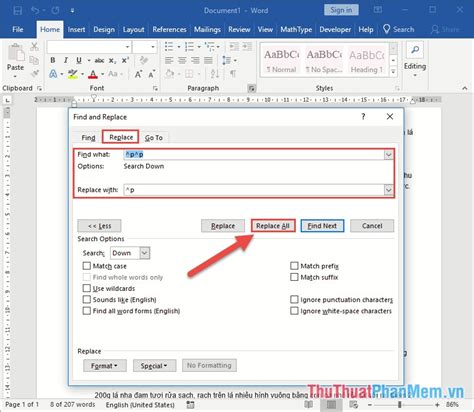The image size is (474, 412).
Task: Center align text
Action: tap(182, 60)
